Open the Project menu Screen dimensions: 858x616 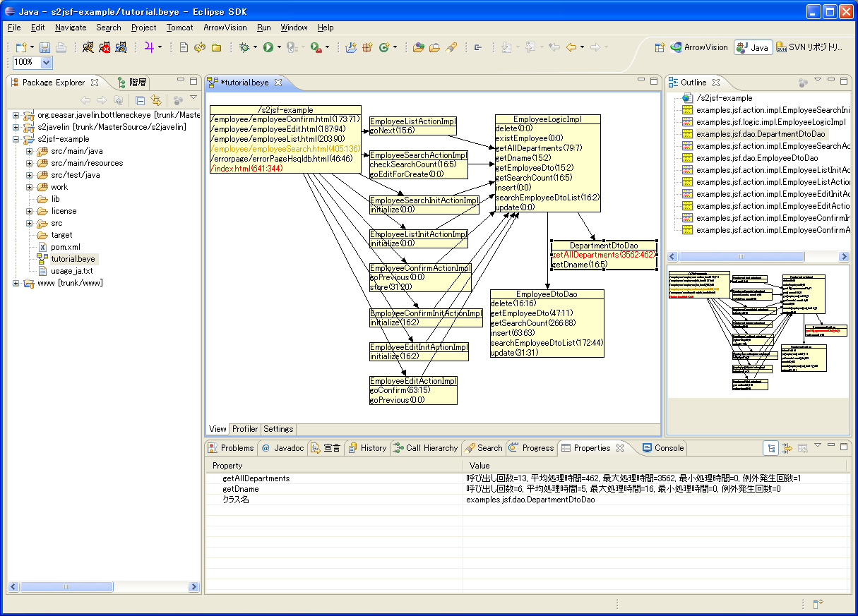tap(143, 28)
